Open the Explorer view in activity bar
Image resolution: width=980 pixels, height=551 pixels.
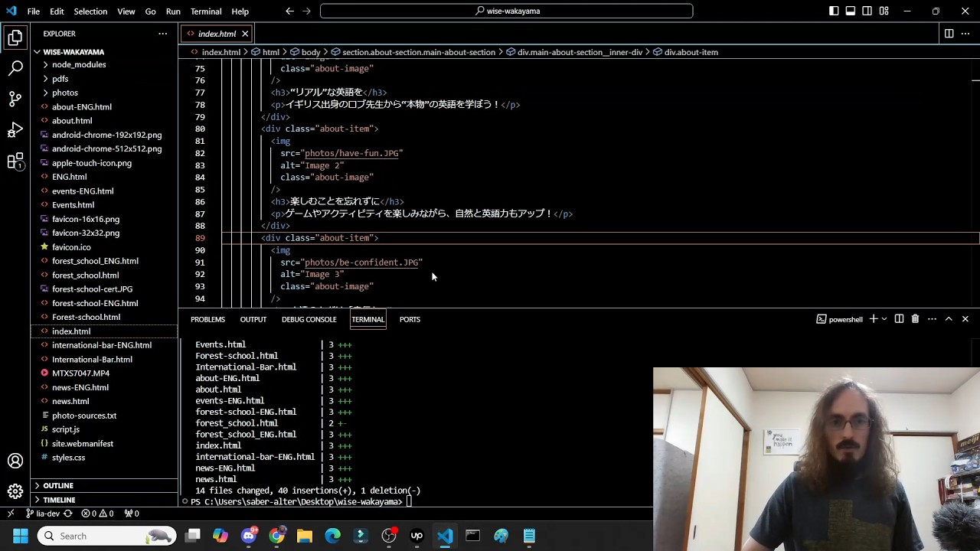(15, 37)
